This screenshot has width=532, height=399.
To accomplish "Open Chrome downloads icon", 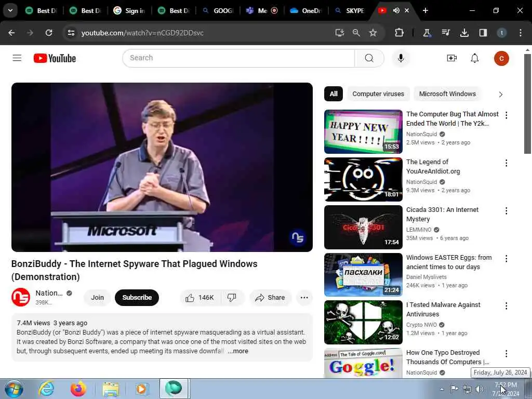I will (464, 33).
